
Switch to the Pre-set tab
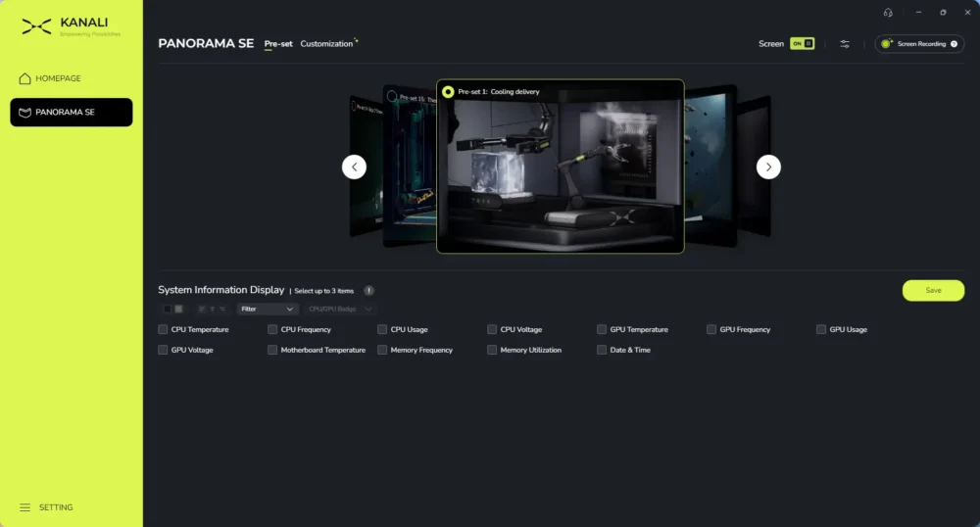(278, 44)
